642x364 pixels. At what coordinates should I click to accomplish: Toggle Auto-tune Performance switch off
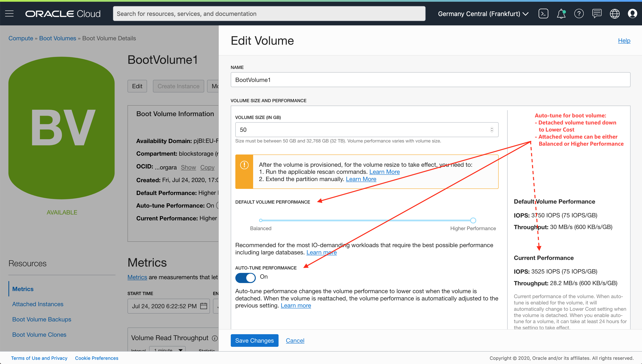(x=245, y=277)
